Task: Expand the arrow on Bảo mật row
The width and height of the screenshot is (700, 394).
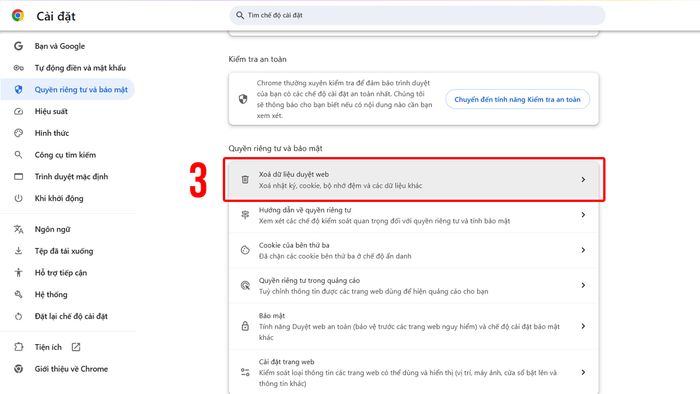Action: (583, 326)
